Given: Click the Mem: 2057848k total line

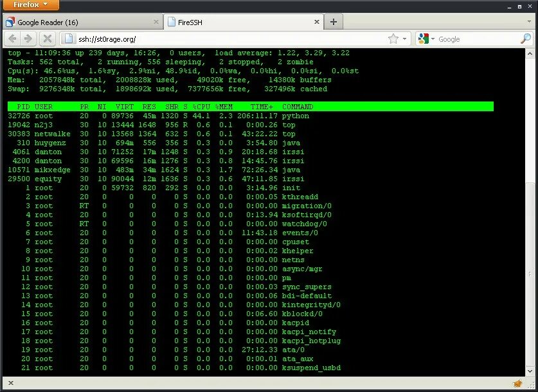Looking at the screenshot, I should (170, 80).
